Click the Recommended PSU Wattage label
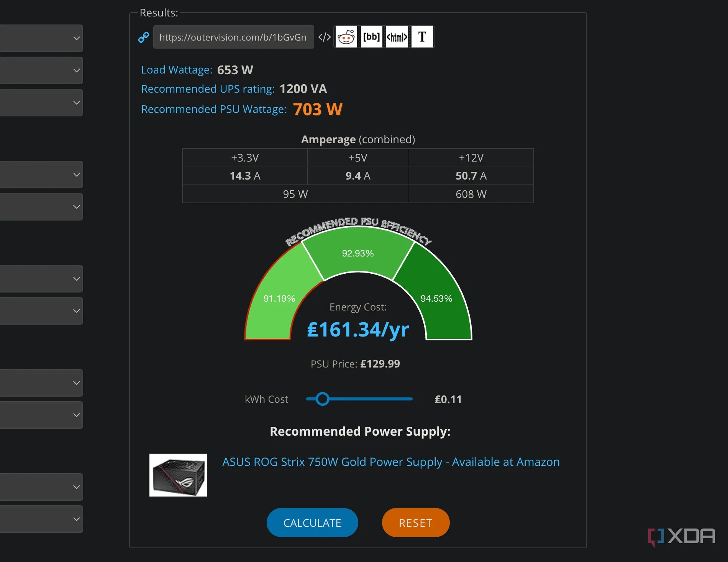The height and width of the screenshot is (562, 728). coord(214,109)
